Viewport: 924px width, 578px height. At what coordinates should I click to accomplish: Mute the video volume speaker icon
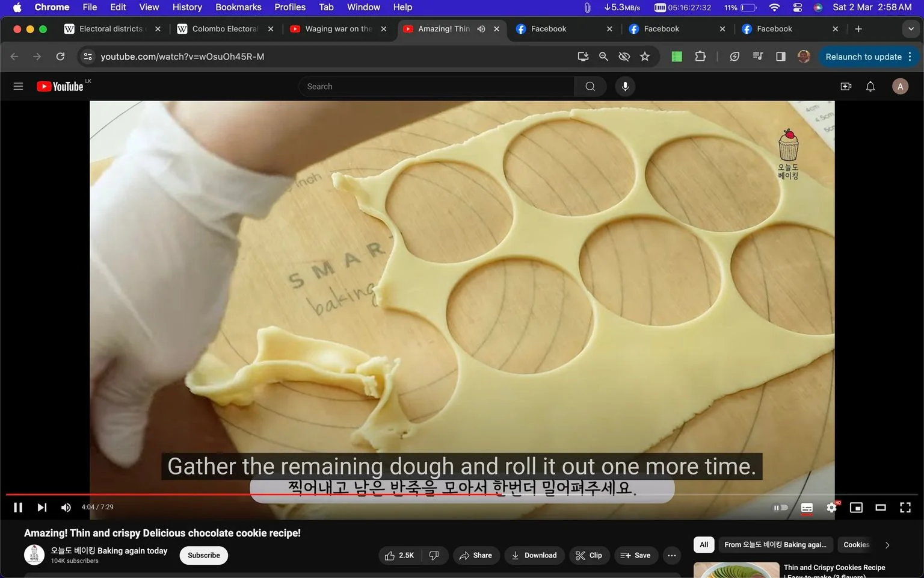[66, 508]
